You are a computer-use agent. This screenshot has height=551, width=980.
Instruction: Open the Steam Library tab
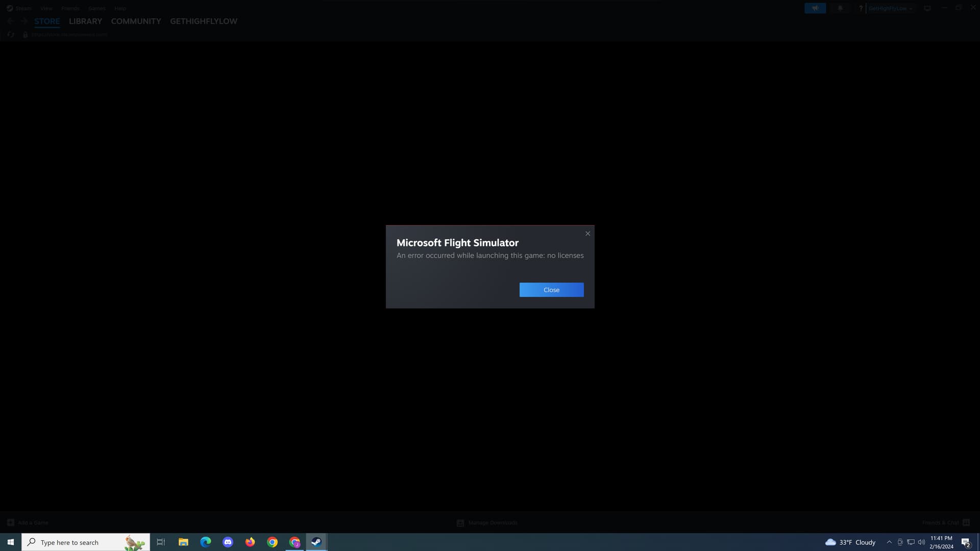[x=85, y=21]
